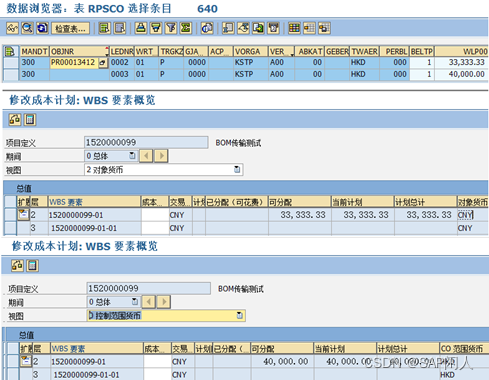Click the sort descending toolbar icon
The width and height of the screenshot is (489, 380).
156,28
